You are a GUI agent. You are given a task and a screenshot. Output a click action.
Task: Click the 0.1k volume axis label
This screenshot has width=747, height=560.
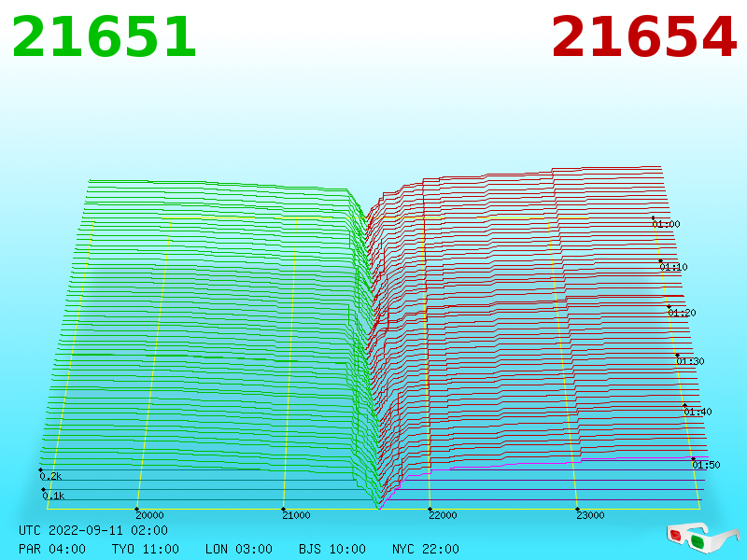pyautogui.click(x=53, y=496)
